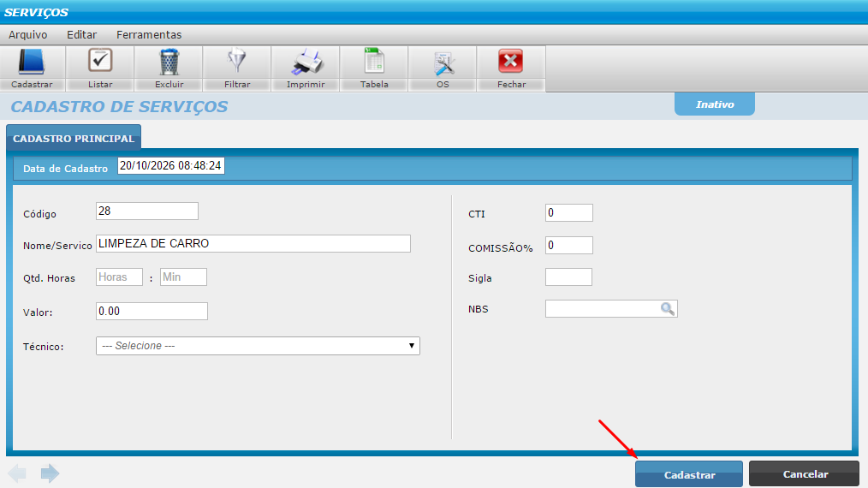Image resolution: width=868 pixels, height=488 pixels.
Task: Click the Cancelar button
Action: tap(805, 474)
